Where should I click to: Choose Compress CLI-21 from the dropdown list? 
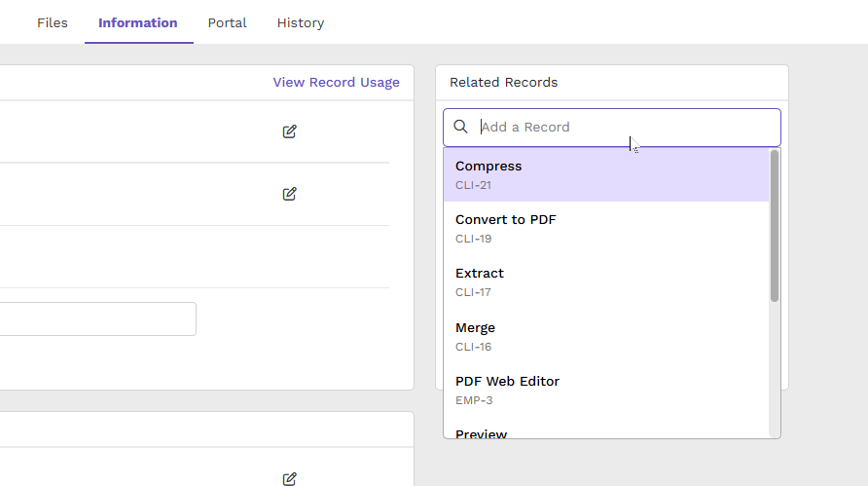[606, 174]
